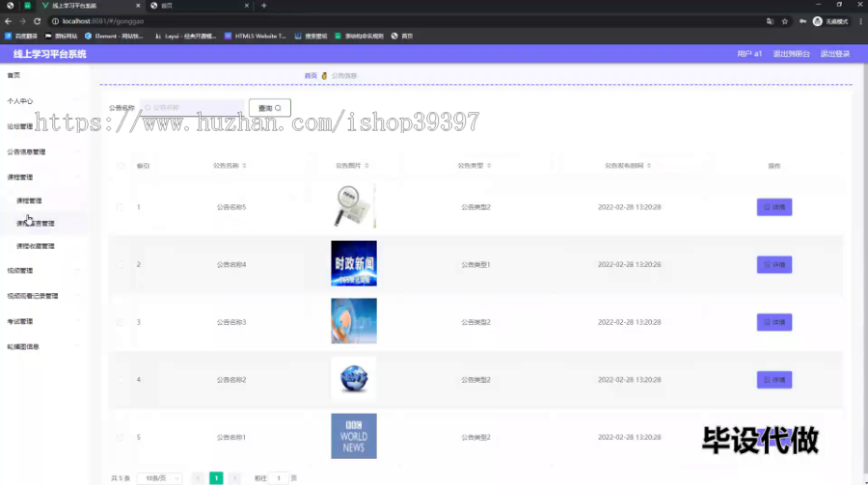
Task: Sort by 公告图片 column arrows
Action: tap(366, 166)
